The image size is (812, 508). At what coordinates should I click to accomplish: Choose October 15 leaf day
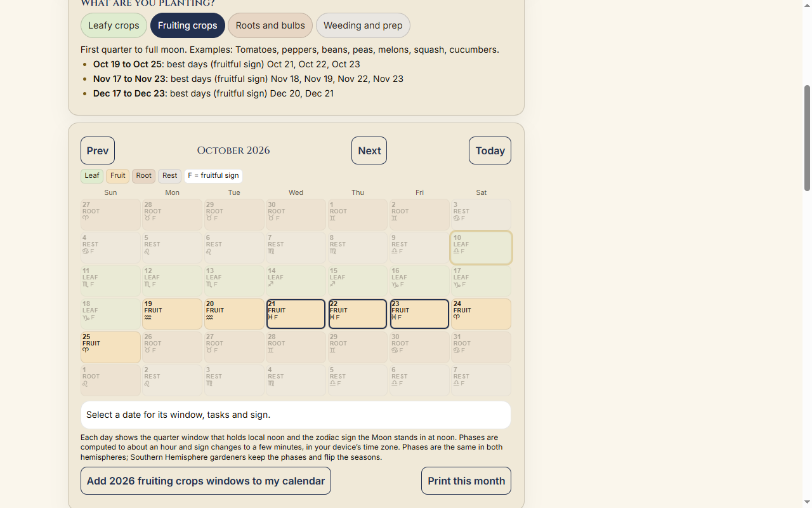(358, 281)
